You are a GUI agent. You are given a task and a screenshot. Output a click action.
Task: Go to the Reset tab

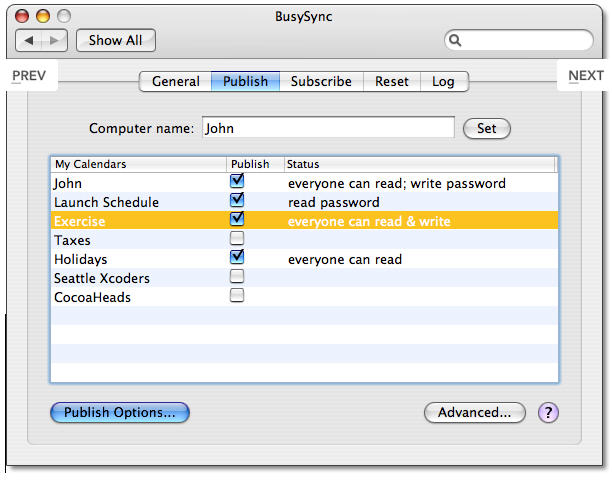pos(392,81)
